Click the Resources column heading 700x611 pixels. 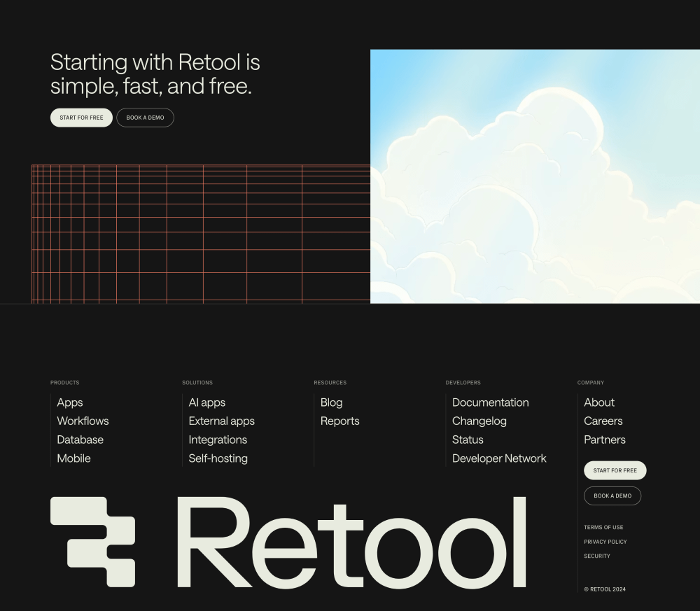point(330,383)
